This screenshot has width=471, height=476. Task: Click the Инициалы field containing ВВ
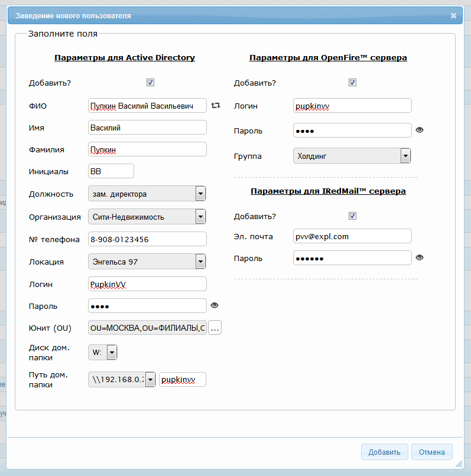pyautogui.click(x=111, y=171)
